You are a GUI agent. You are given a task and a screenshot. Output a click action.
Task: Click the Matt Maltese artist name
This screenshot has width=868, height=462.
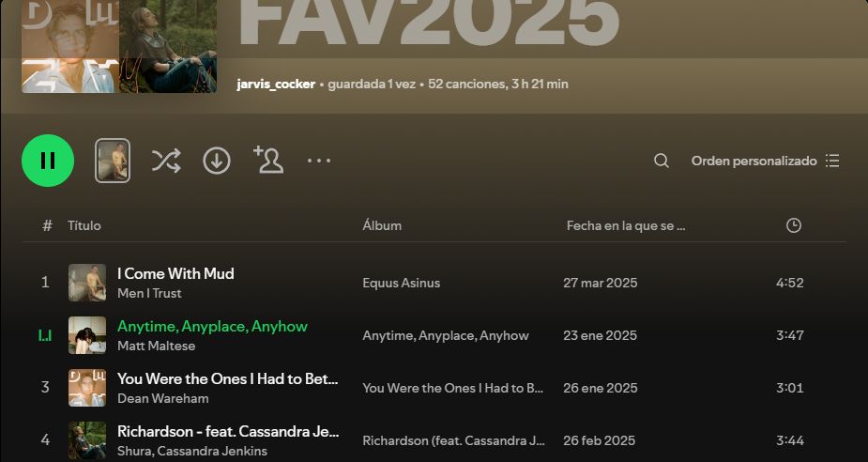[156, 346]
